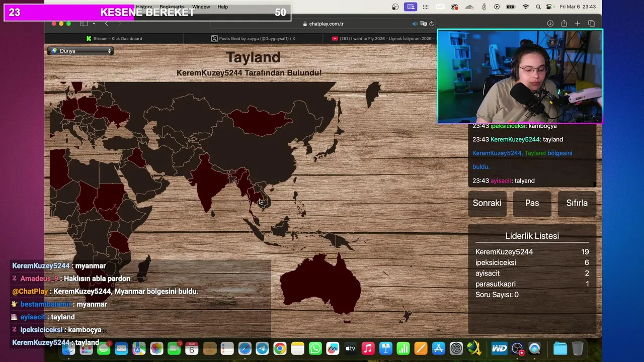Click Soru Sayısı: 0 text
644x362 pixels.
coord(497,295)
